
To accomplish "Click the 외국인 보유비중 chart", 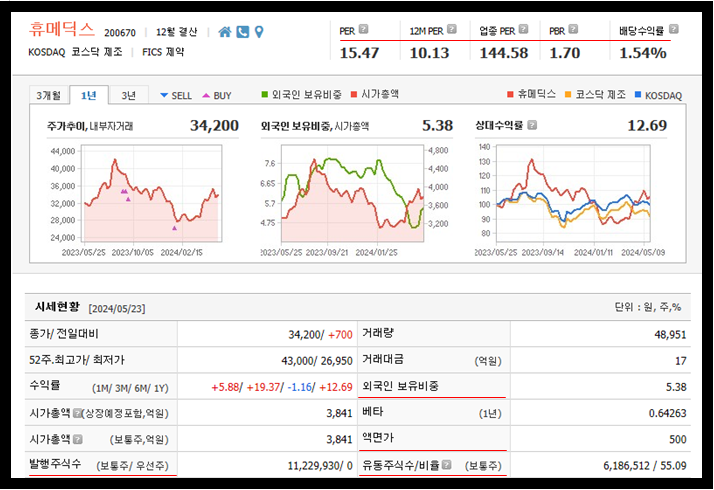I will (352, 193).
